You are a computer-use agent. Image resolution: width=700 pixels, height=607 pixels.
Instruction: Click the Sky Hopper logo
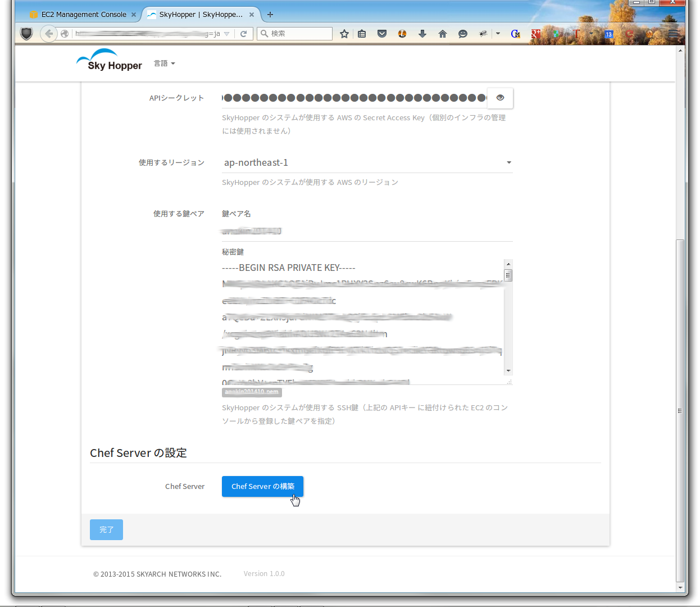110,60
